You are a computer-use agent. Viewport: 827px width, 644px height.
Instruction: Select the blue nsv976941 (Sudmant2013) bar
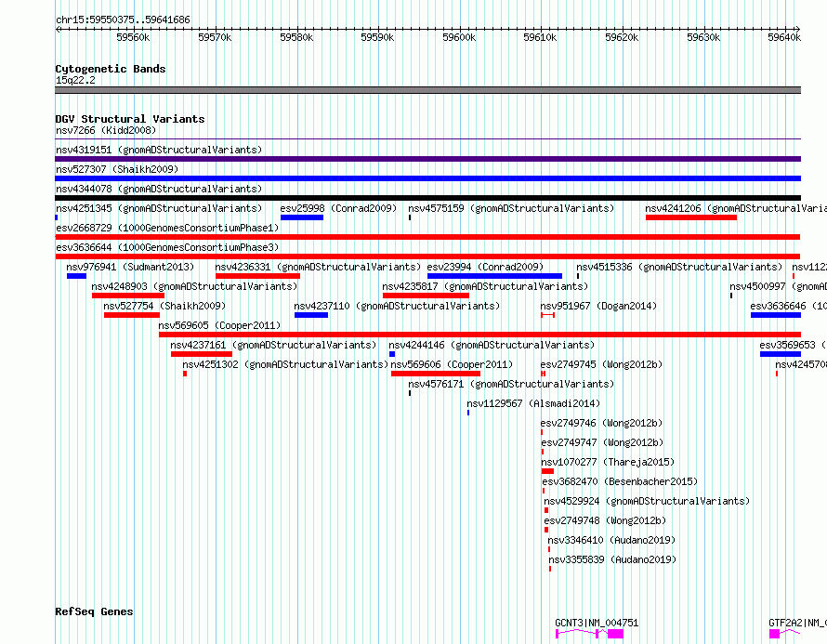click(76, 276)
